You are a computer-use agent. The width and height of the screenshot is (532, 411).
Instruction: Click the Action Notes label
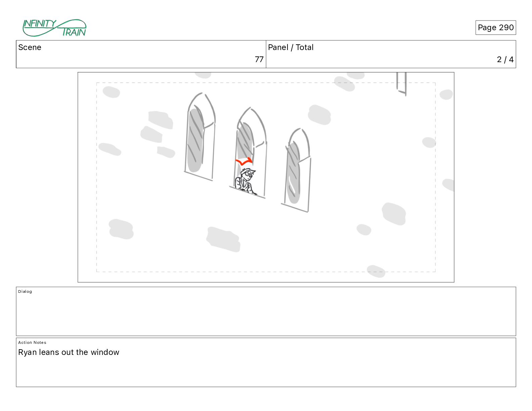pos(32,342)
